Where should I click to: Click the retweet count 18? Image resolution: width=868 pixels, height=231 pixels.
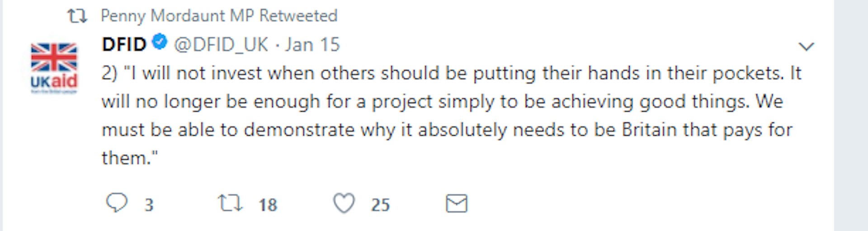point(268,205)
